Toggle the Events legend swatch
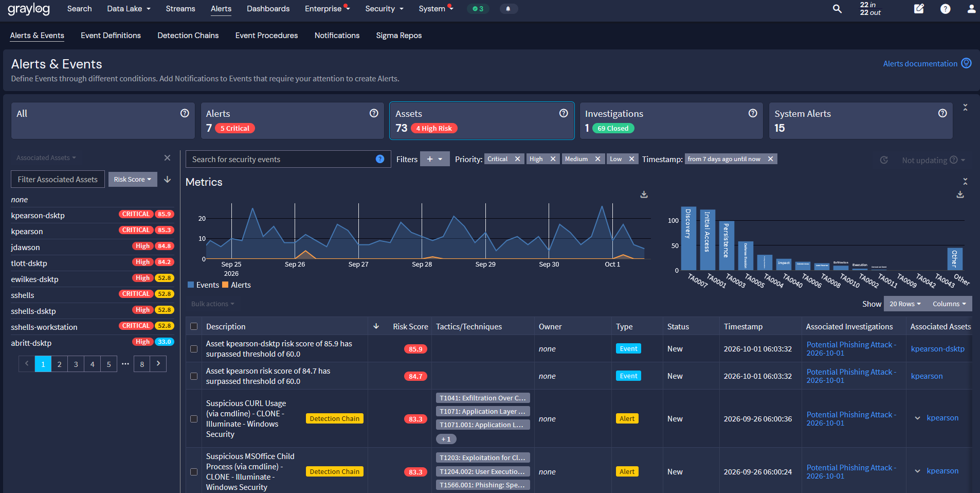 pos(191,285)
